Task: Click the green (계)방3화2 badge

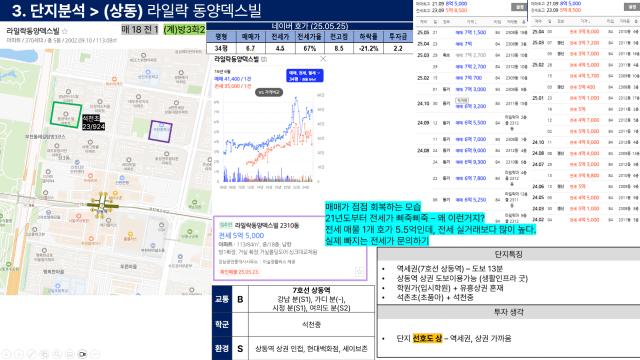Action: click(184, 30)
